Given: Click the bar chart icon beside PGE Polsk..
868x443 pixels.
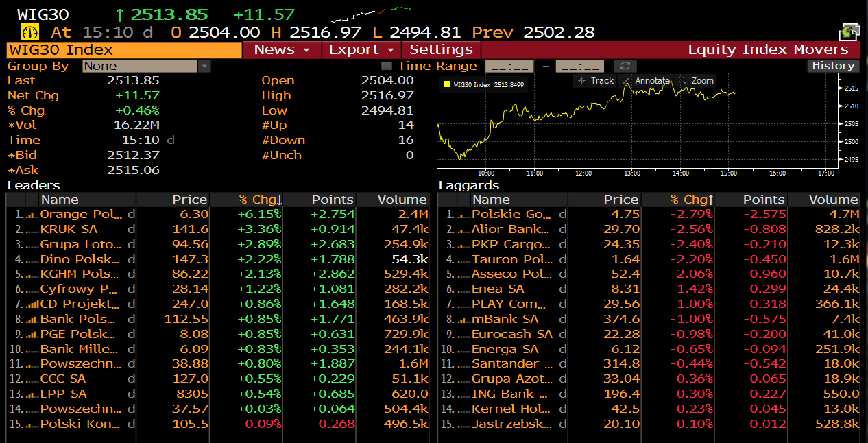Looking at the screenshot, I should click(x=32, y=335).
